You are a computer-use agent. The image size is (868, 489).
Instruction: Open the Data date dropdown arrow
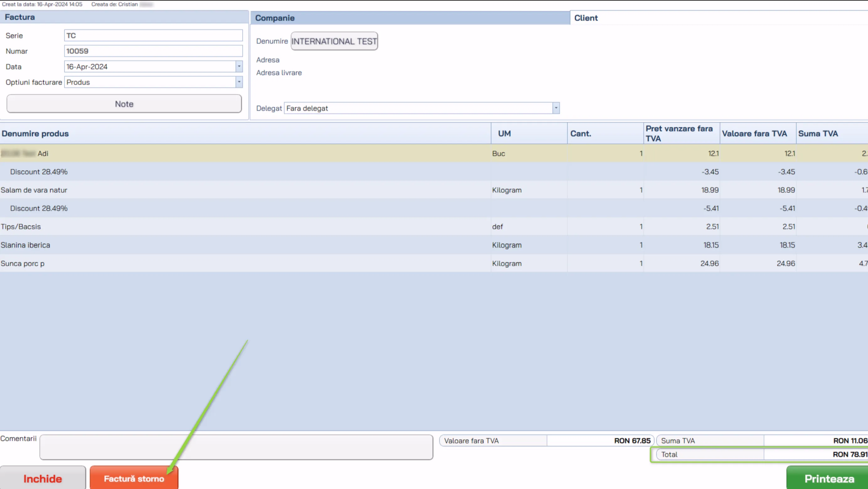pyautogui.click(x=239, y=66)
